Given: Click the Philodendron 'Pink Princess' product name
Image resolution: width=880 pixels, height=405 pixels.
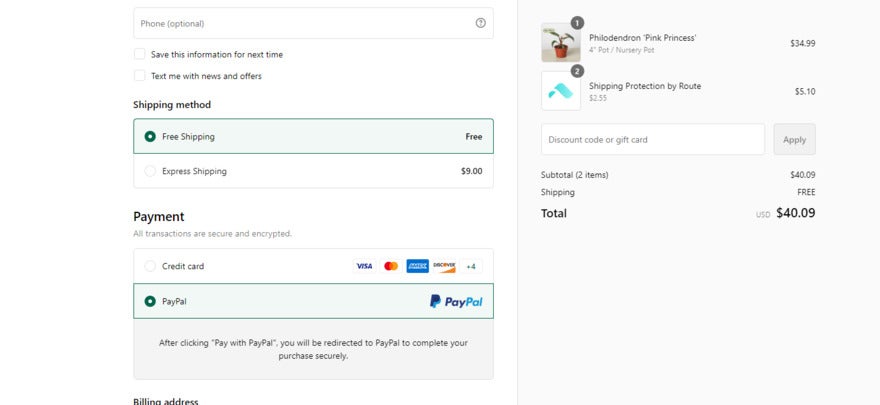Looking at the screenshot, I should 642,38.
